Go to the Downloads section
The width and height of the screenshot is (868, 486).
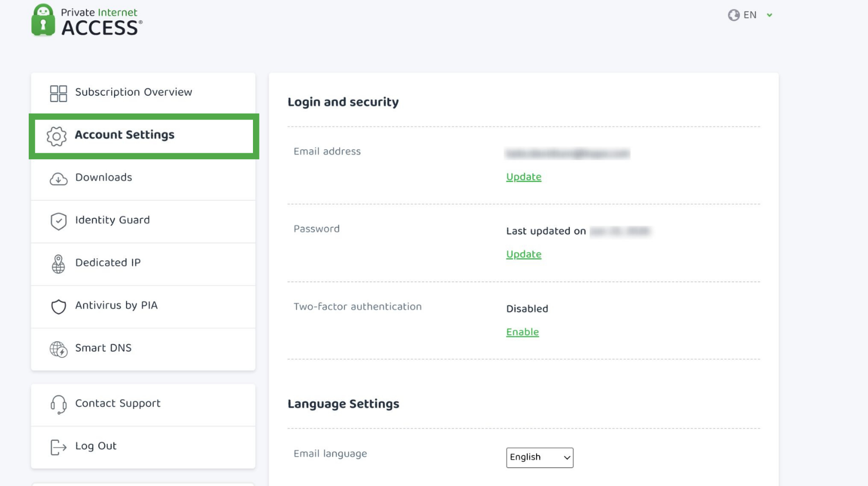pyautogui.click(x=143, y=179)
